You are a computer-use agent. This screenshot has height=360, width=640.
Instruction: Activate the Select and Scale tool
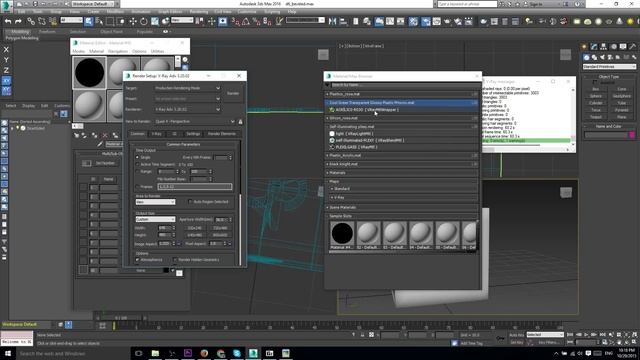tap(155, 21)
